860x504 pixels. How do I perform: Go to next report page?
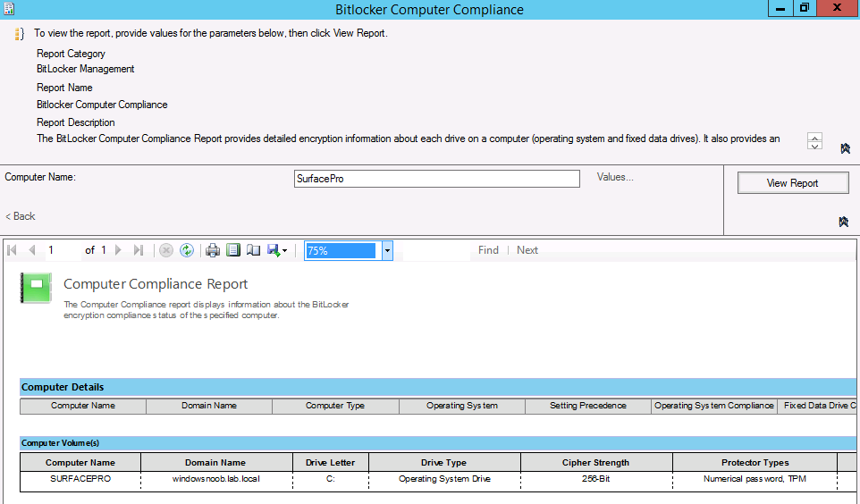[118, 250]
